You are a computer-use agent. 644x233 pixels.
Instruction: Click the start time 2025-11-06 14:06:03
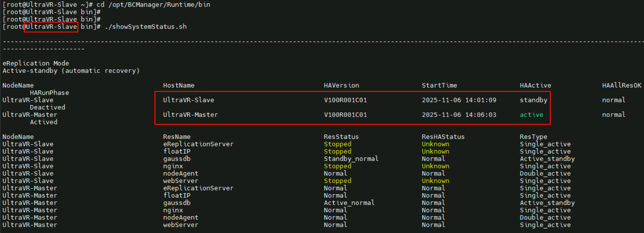459,115
